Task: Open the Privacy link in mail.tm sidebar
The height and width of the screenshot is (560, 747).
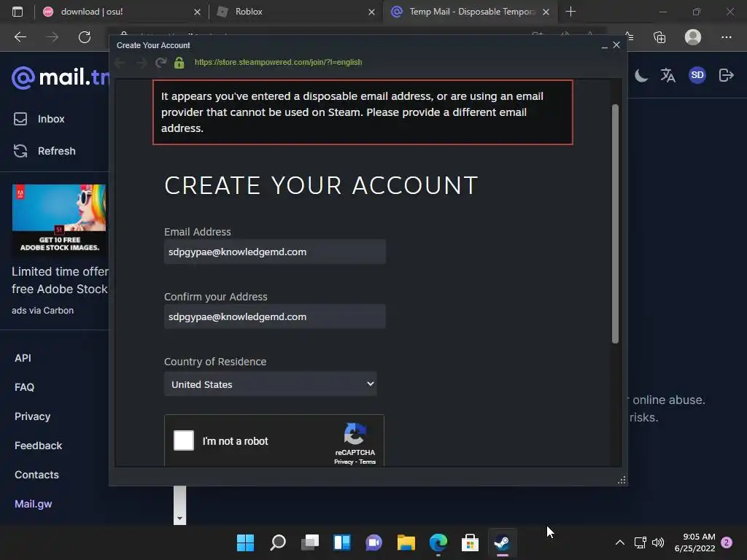Action: tap(32, 416)
